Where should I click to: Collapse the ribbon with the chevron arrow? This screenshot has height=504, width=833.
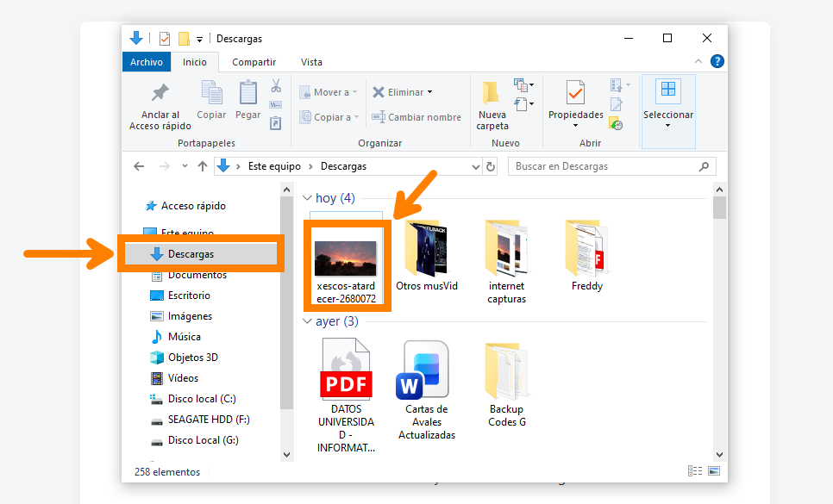pyautogui.click(x=698, y=61)
